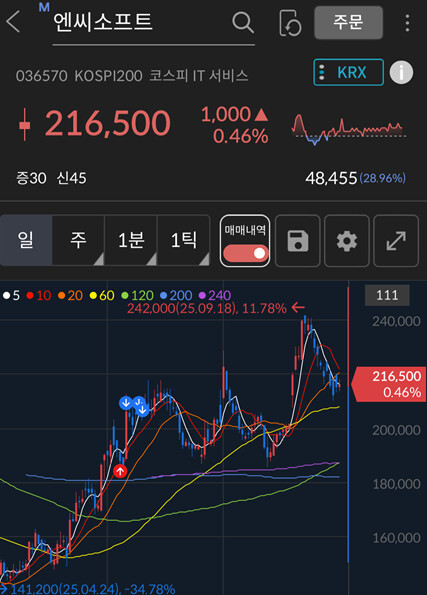
Task: Tap the 48,455 volume figure
Action: point(331,178)
